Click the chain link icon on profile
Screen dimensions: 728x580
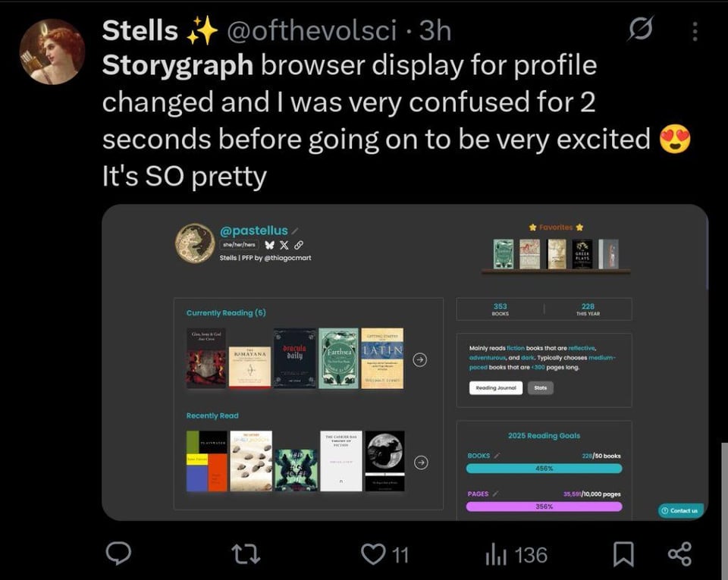pos(299,245)
